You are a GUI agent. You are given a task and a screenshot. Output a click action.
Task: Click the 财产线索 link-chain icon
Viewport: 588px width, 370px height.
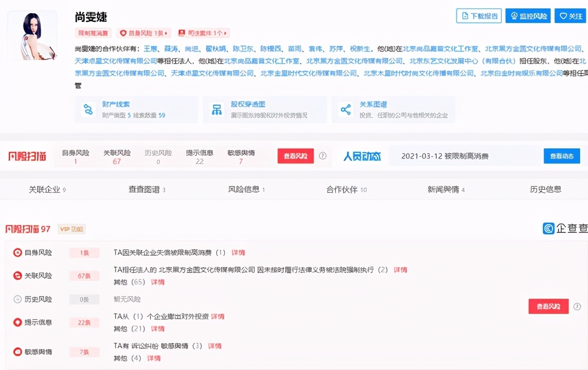click(x=87, y=109)
